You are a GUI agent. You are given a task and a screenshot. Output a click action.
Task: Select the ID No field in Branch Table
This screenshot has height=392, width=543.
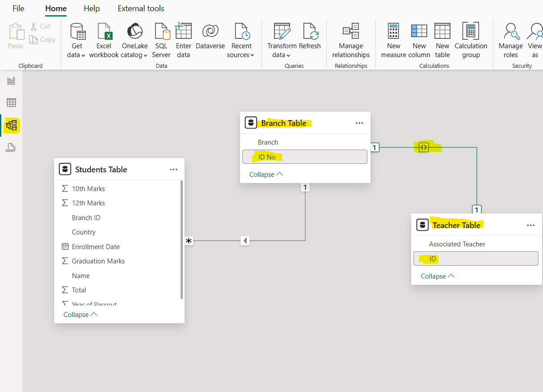[x=304, y=157]
